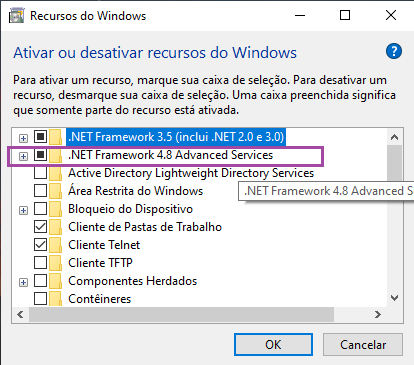Tick the Cliente TFTP checkbox
This screenshot has height=365, width=414.
point(40,263)
